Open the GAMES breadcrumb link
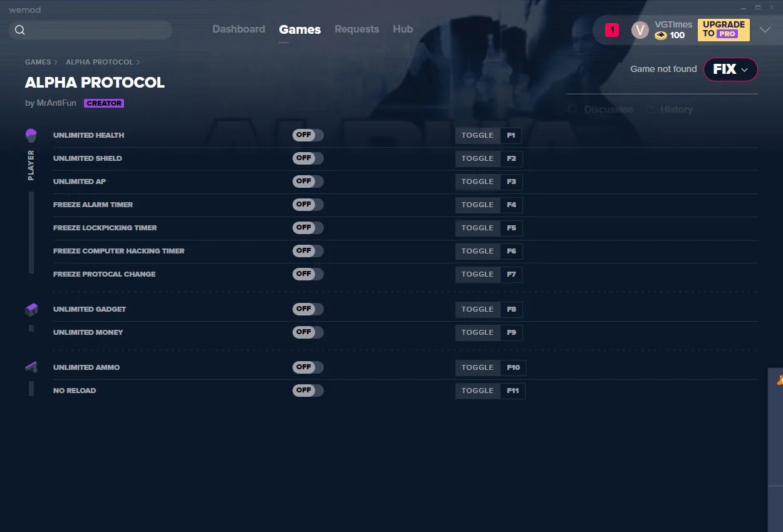 pos(38,63)
